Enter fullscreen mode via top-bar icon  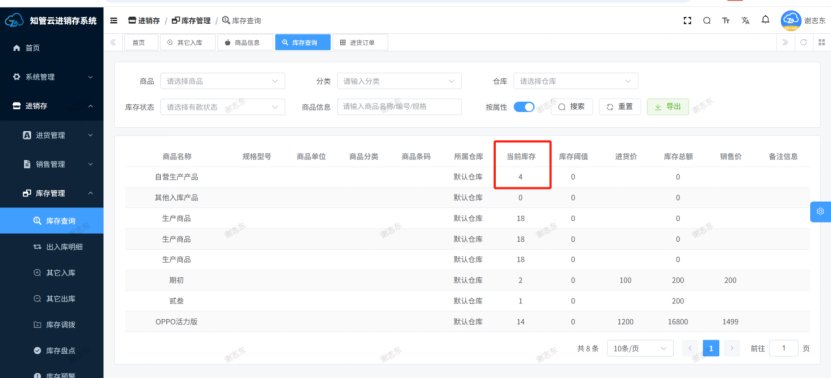(x=687, y=21)
